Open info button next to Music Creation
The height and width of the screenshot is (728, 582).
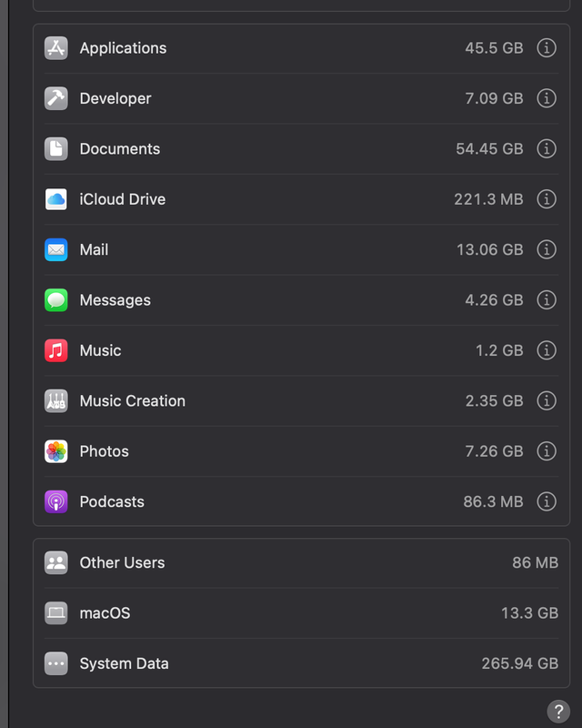point(547,400)
